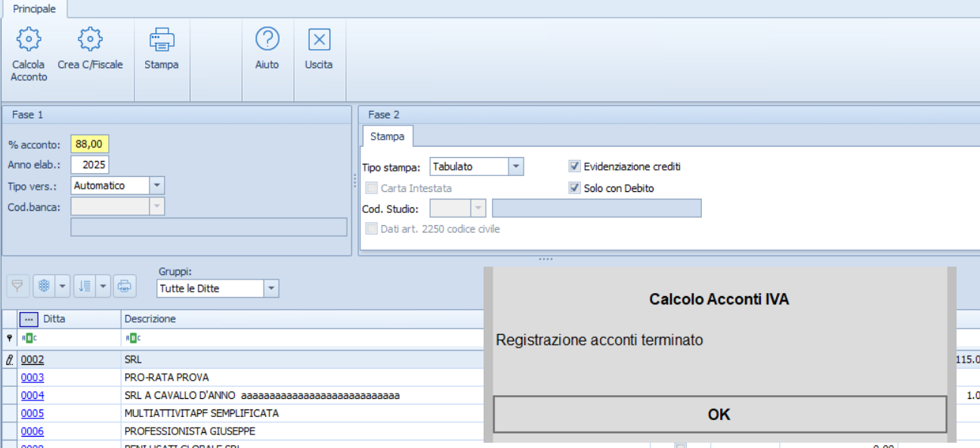Select the Stampa tab in Fase 2

pyautogui.click(x=387, y=137)
